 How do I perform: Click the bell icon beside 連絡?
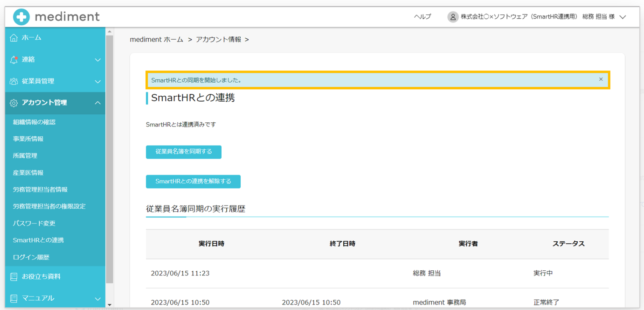tap(14, 59)
